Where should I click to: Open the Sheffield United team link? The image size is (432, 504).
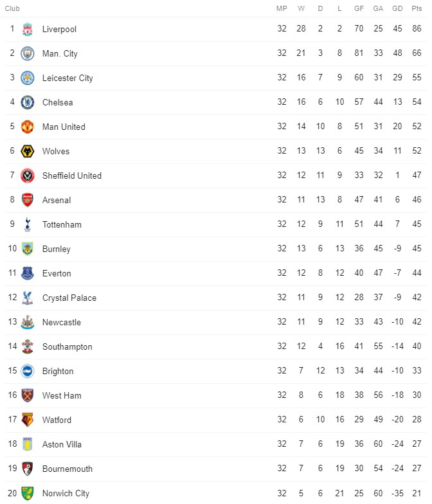[72, 176]
